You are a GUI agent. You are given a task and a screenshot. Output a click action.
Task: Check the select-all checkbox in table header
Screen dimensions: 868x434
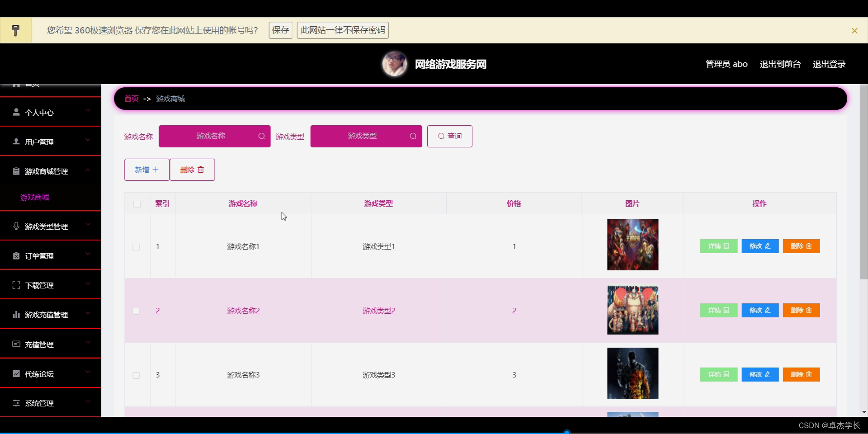pyautogui.click(x=137, y=204)
